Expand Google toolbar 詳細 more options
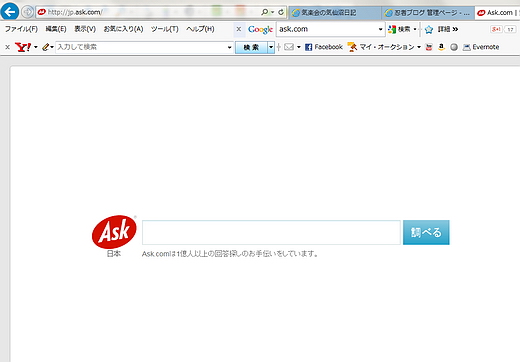Screen dimensions: 520x362 click(x=448, y=29)
